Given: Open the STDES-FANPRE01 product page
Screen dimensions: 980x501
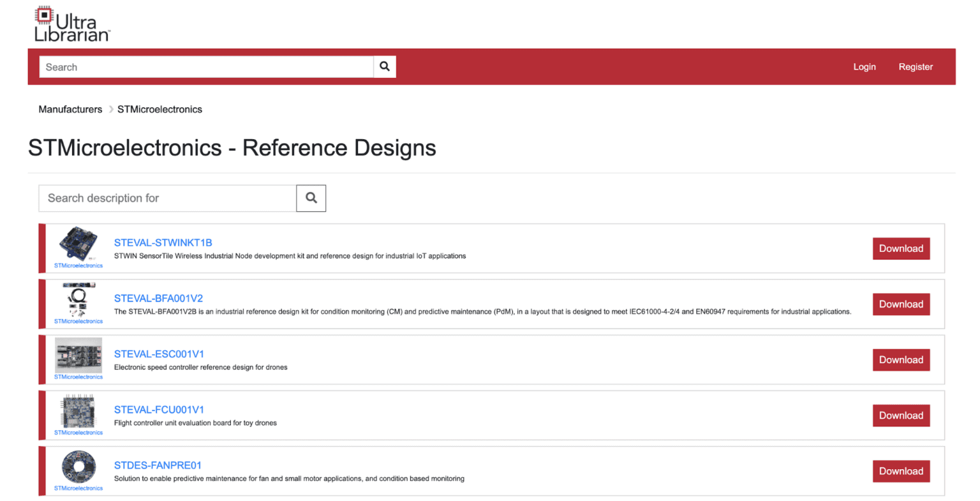Looking at the screenshot, I should (158, 465).
